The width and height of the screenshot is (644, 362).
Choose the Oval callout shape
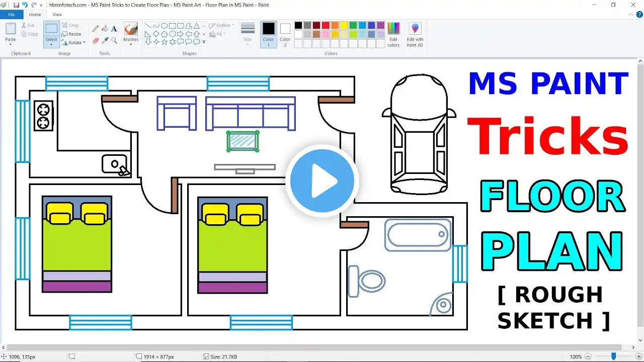188,42
